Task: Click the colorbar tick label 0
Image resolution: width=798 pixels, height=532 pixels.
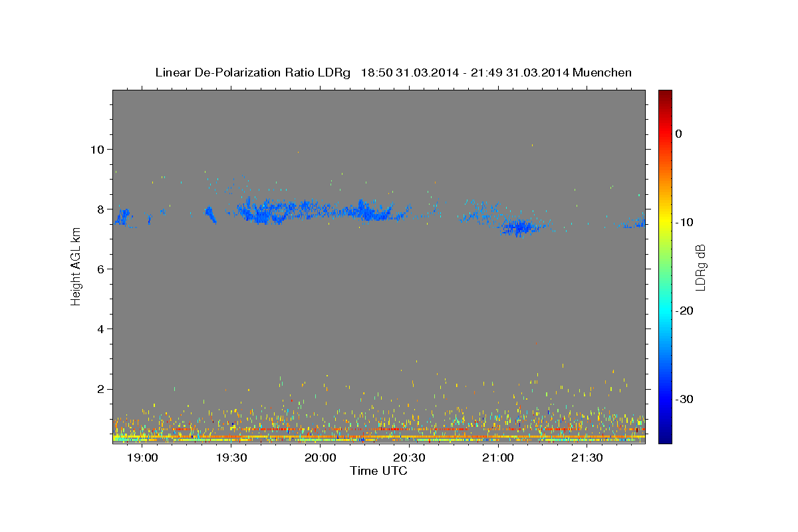Action: click(679, 134)
